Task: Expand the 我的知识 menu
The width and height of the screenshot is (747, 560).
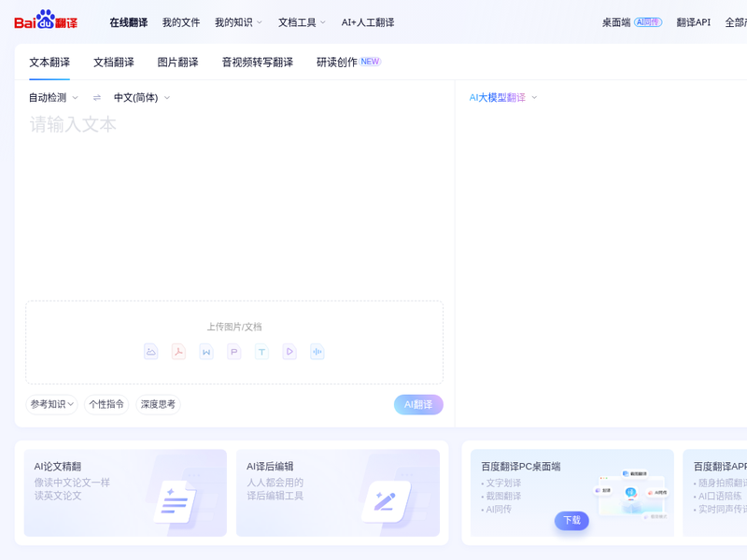Action: click(238, 22)
